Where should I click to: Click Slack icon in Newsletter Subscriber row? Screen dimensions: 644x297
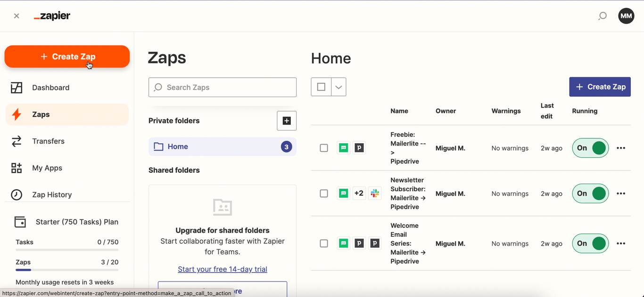click(375, 193)
